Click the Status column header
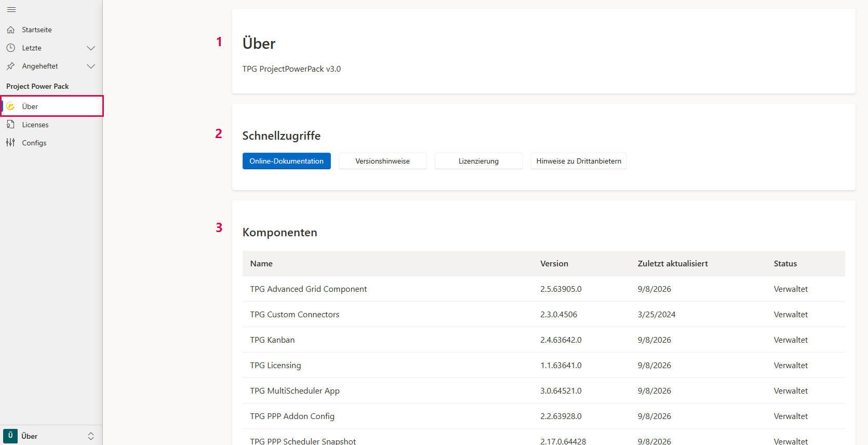Viewport: 868px width, 445px height. (x=785, y=264)
